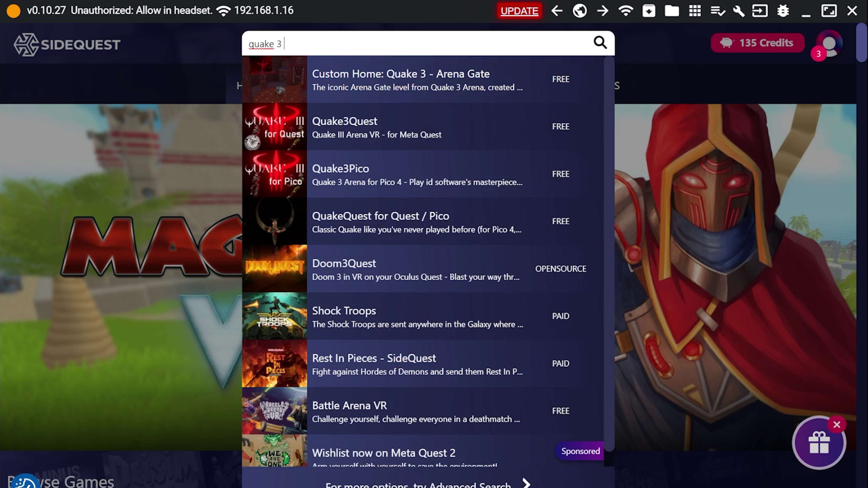Click the Arena Gate thumbnail image
The width and height of the screenshot is (868, 488).
(x=274, y=79)
